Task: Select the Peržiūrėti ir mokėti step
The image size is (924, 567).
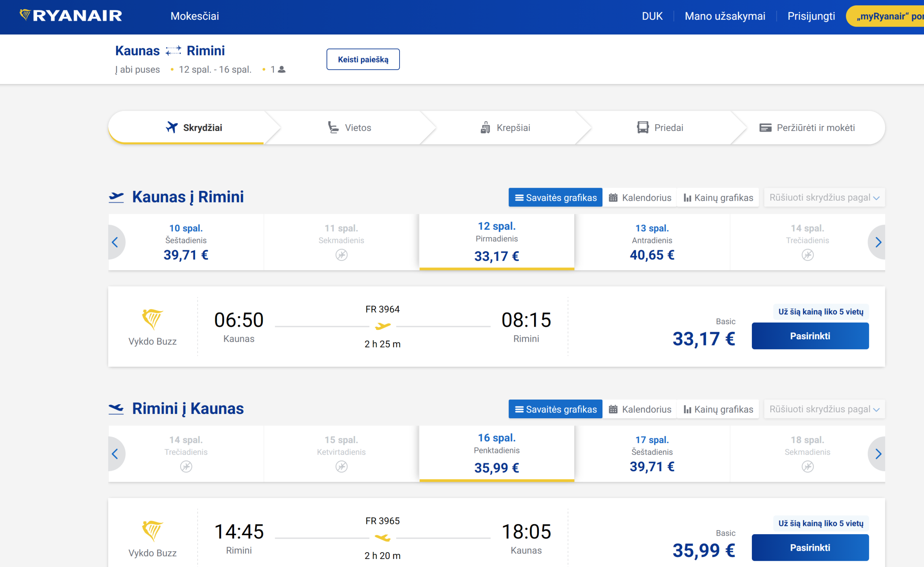Action: pyautogui.click(x=807, y=127)
